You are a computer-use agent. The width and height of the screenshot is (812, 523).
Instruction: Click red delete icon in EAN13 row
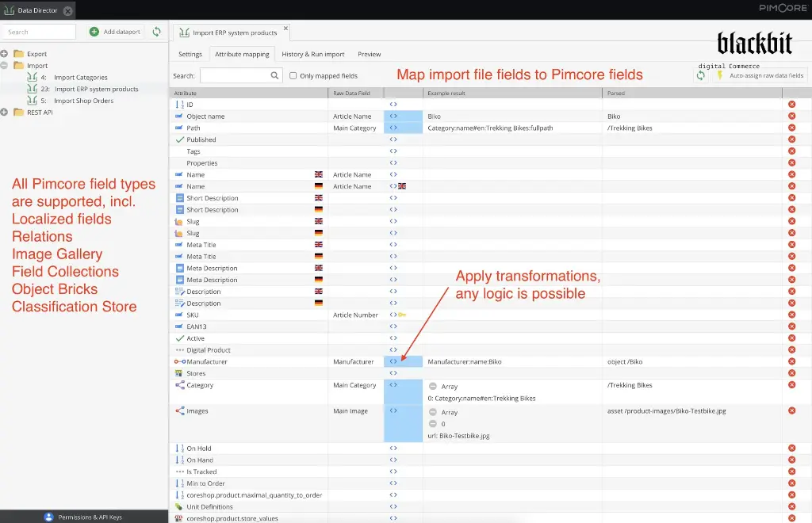pos(792,326)
